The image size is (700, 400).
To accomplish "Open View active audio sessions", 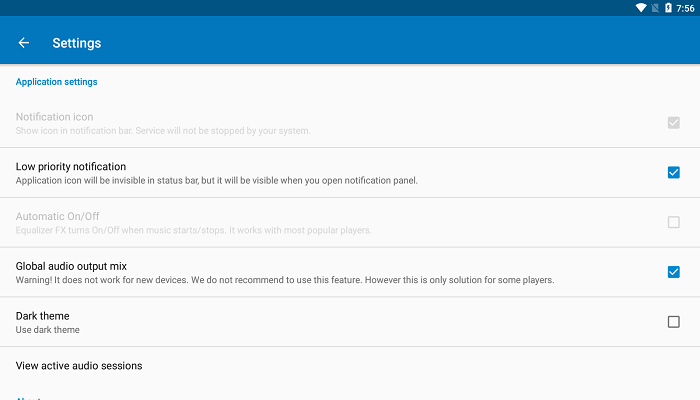I will [79, 366].
